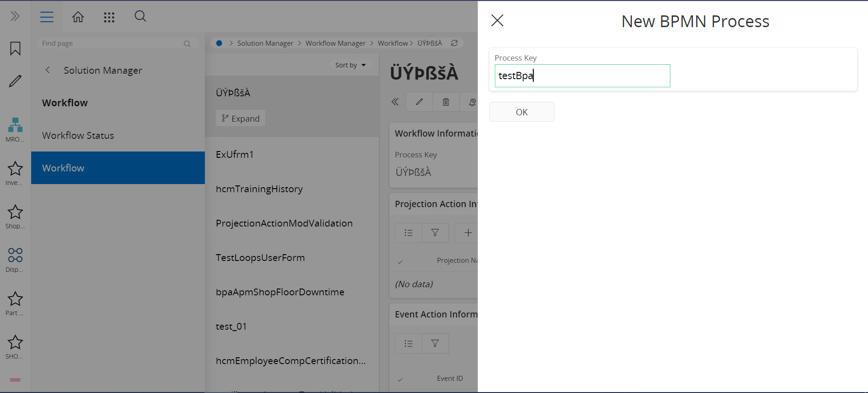Delete the workflow using trash icon
This screenshot has width=868, height=393.
[x=446, y=102]
